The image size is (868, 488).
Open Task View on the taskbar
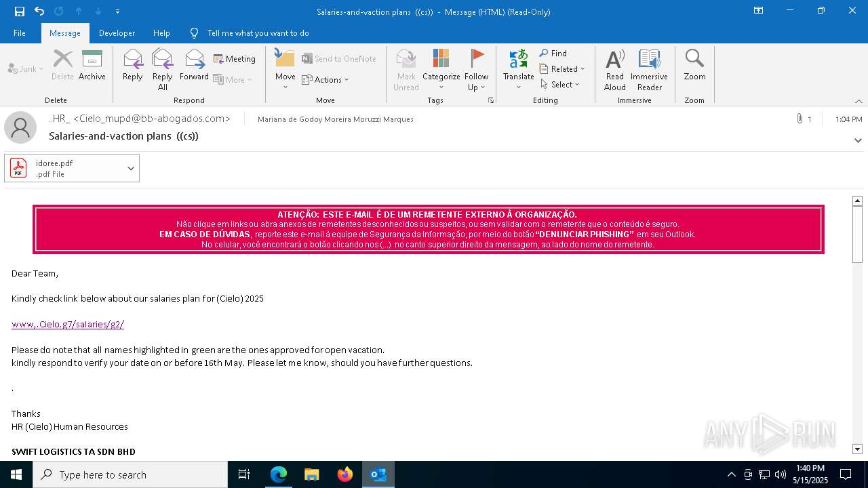pos(244,474)
